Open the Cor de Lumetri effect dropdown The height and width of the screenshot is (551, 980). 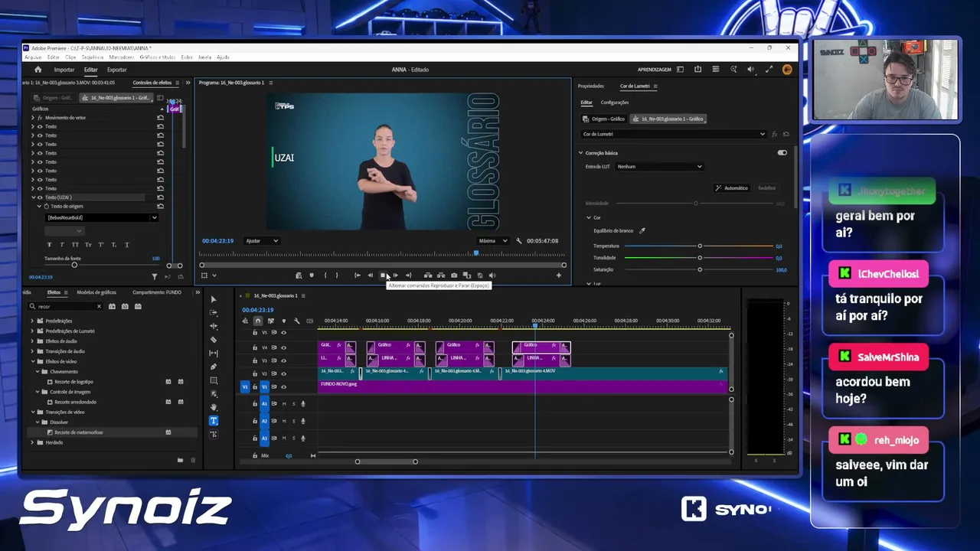tap(674, 134)
